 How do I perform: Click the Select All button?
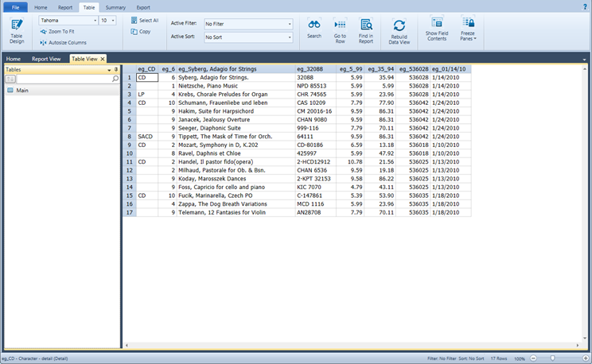click(144, 21)
